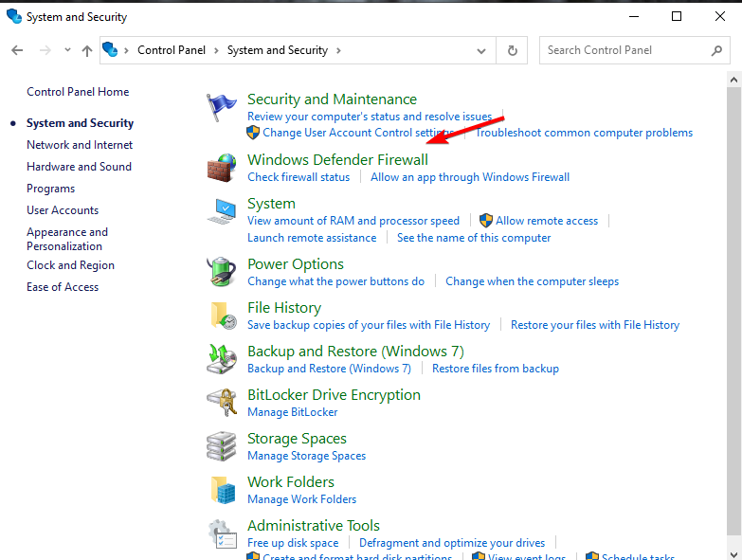Click Restore your files with File History

click(x=595, y=324)
